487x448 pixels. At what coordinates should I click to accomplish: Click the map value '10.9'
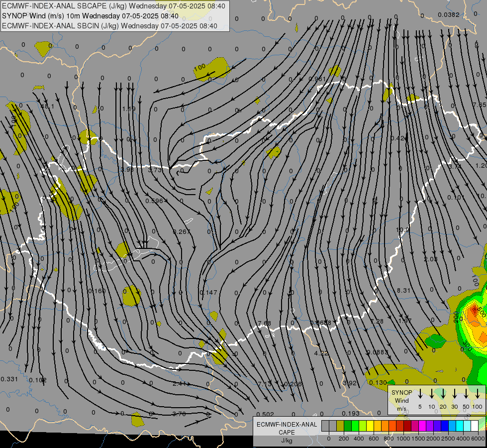click(402, 230)
